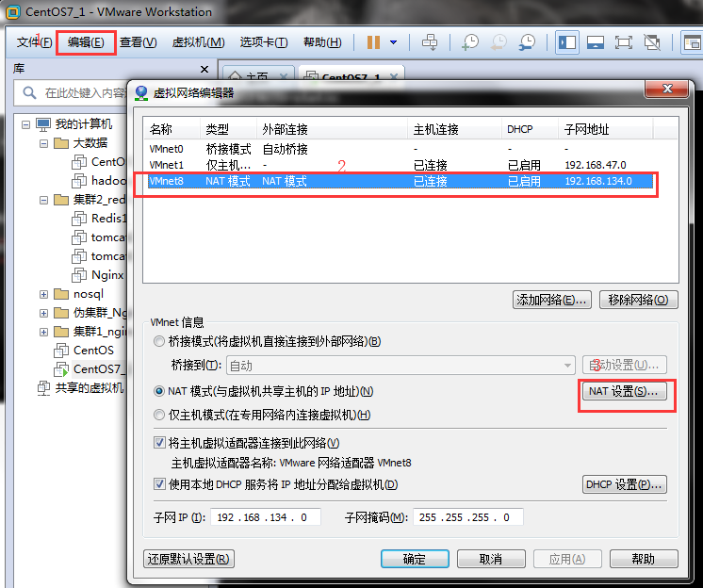
Task: Click the revert to snapshot icon
Action: (499, 42)
